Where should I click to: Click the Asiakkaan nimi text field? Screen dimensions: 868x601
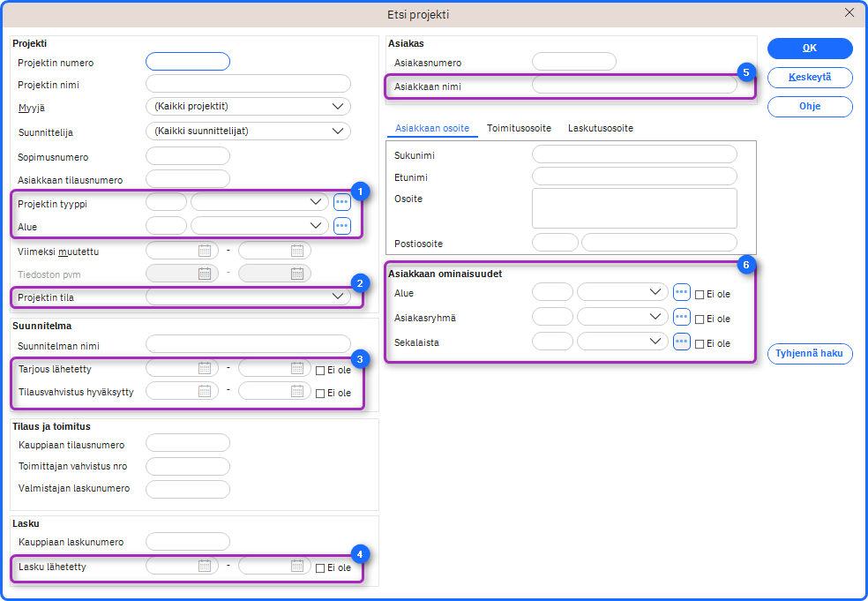(x=634, y=85)
